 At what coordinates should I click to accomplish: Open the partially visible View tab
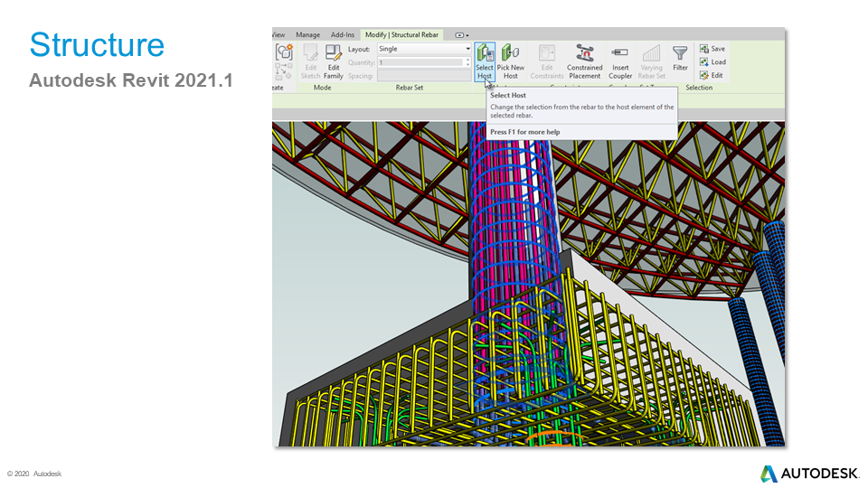(x=279, y=35)
